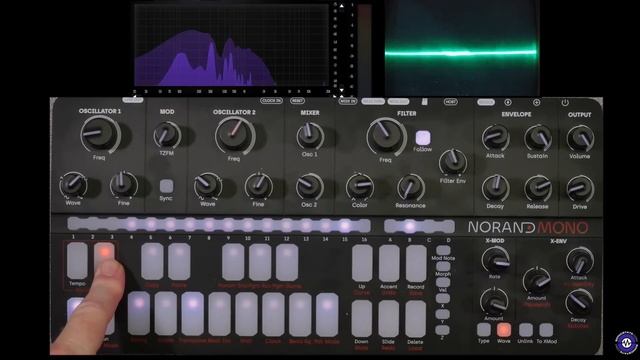Tap the pad labeled Transpose
Viewport: 640px width, 360px height.
[x=192, y=313]
